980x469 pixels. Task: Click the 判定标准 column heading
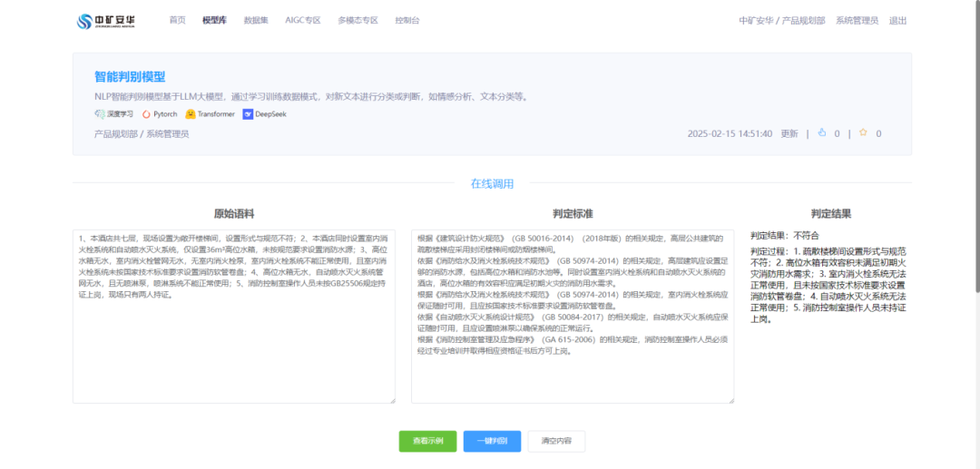573,213
